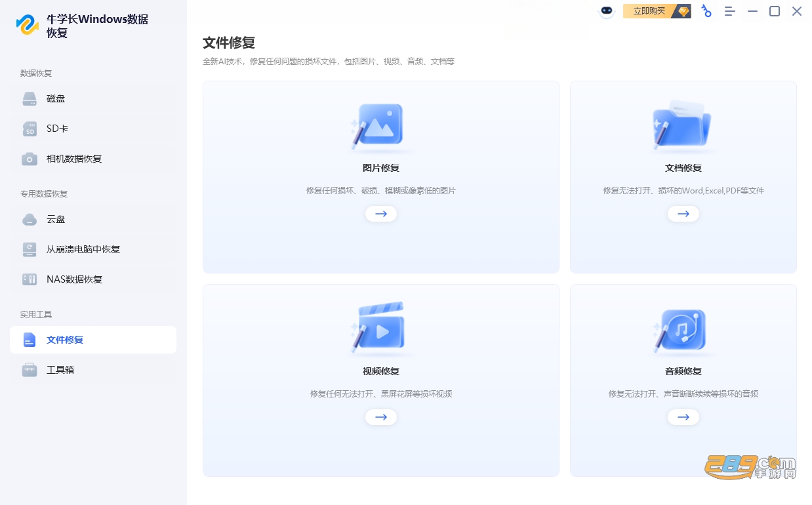Click the 专用数据恢复 section label
The width and height of the screenshot is (812, 505).
tap(44, 194)
